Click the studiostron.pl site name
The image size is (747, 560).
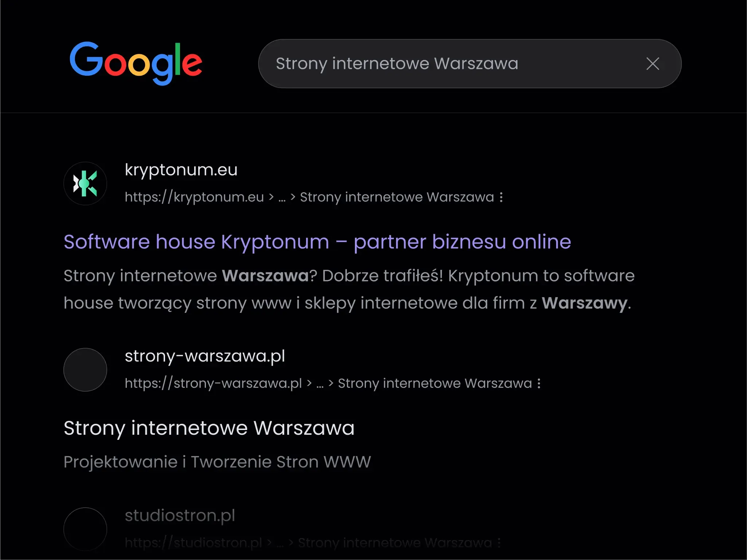coord(180,515)
